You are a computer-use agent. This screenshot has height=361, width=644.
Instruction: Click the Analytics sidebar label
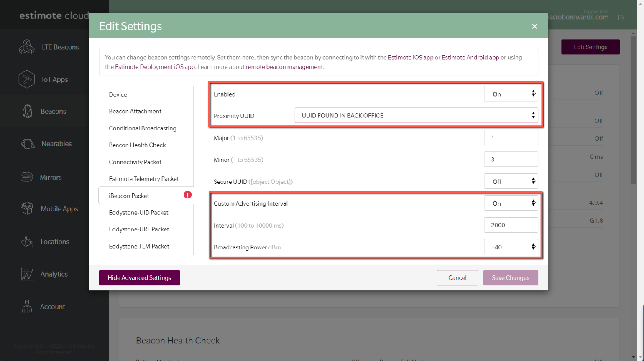tap(54, 274)
